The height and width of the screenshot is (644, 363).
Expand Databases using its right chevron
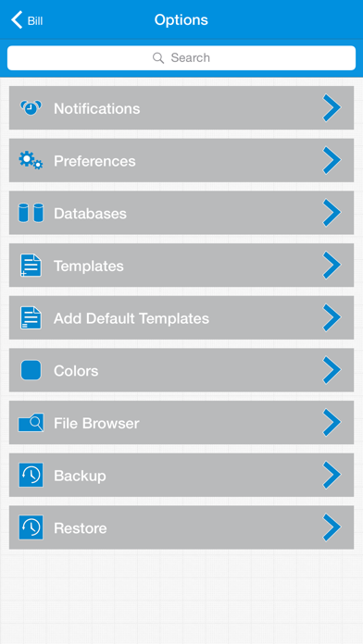(332, 213)
